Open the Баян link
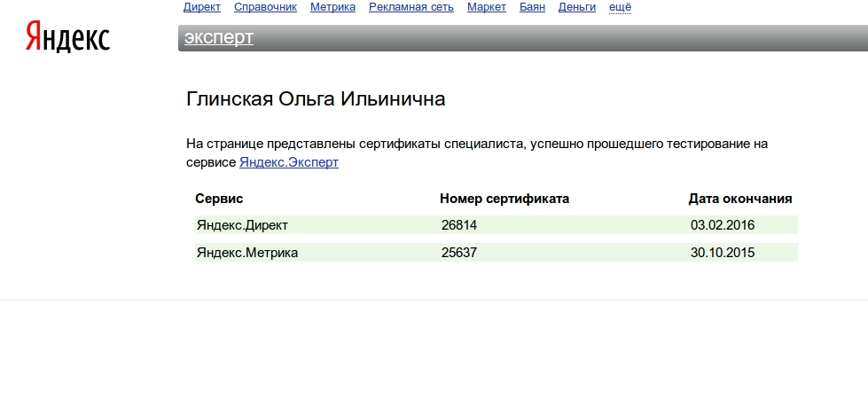868x407 pixels. pyautogui.click(x=532, y=7)
